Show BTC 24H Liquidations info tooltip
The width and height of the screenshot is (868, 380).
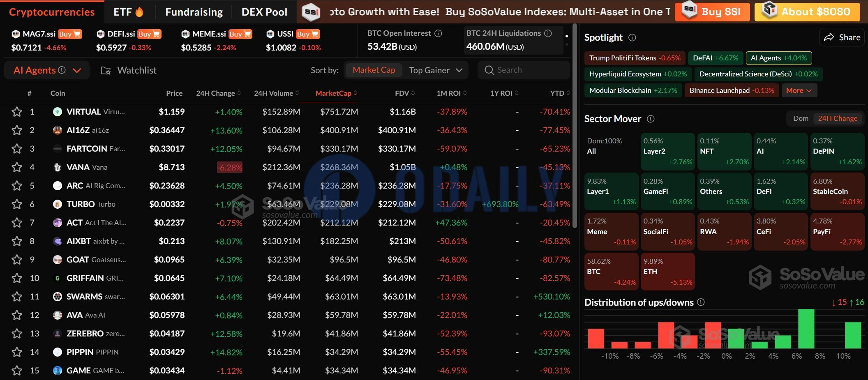coord(548,33)
